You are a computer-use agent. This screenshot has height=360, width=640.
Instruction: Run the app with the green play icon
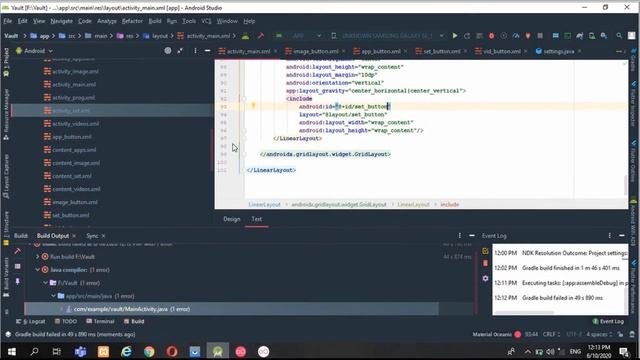(455, 36)
